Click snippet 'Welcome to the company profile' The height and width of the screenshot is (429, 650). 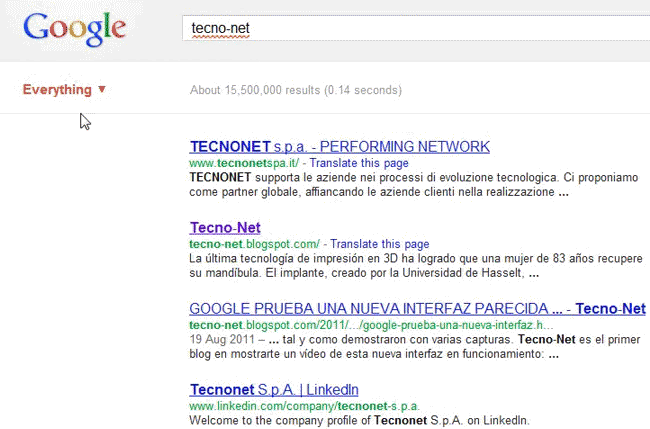(359, 420)
